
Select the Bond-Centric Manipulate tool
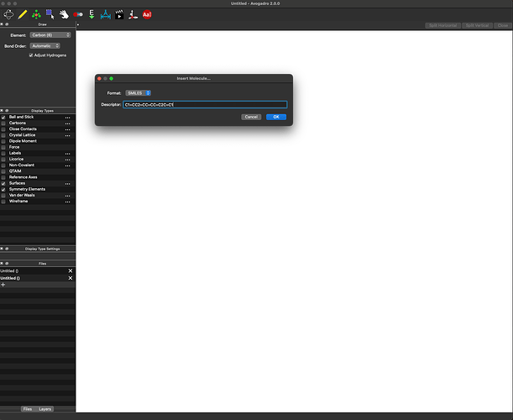coord(78,14)
